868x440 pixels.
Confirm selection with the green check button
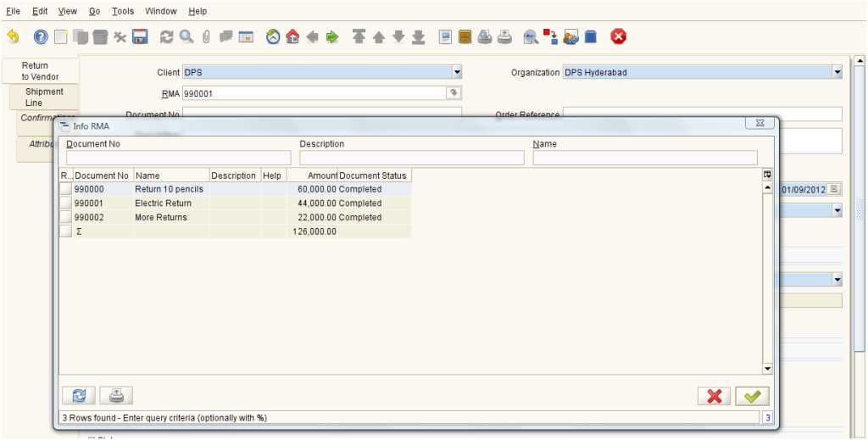(753, 396)
